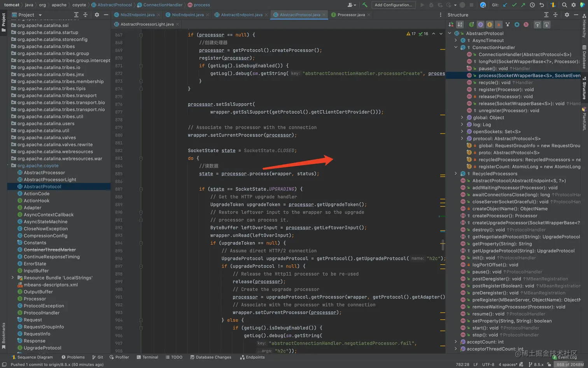Click the Git Commit checkmark icon

[514, 5]
